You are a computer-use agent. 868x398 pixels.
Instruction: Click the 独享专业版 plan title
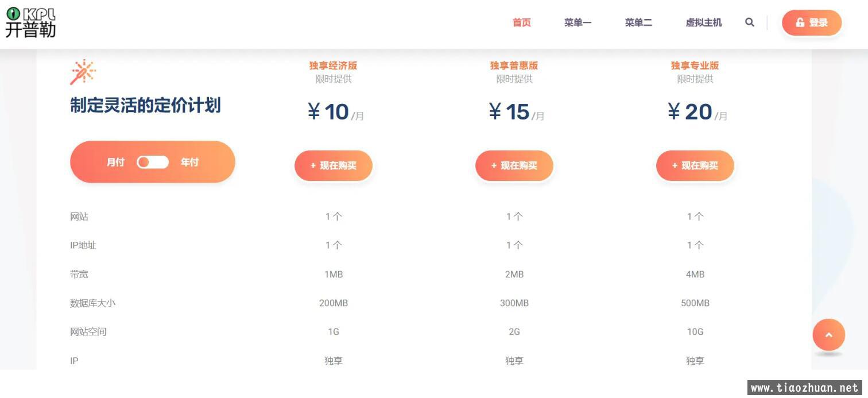[695, 65]
